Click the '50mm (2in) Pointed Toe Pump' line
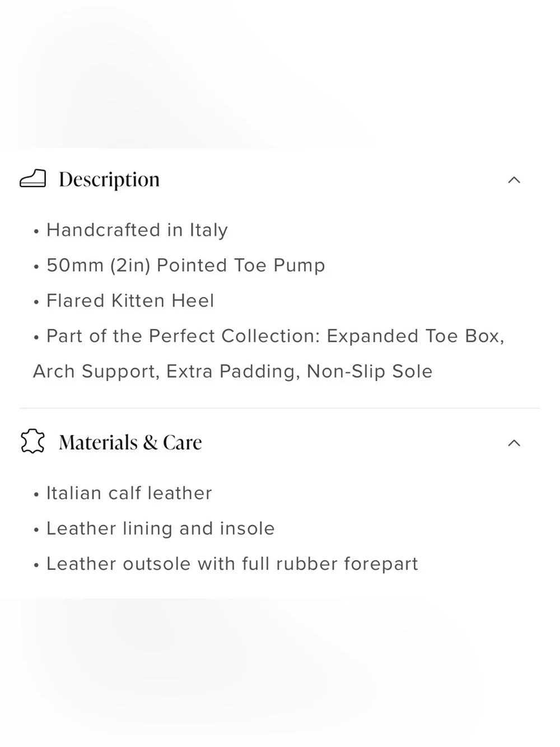Image resolution: width=560 pixels, height=747 pixels. [x=186, y=265]
